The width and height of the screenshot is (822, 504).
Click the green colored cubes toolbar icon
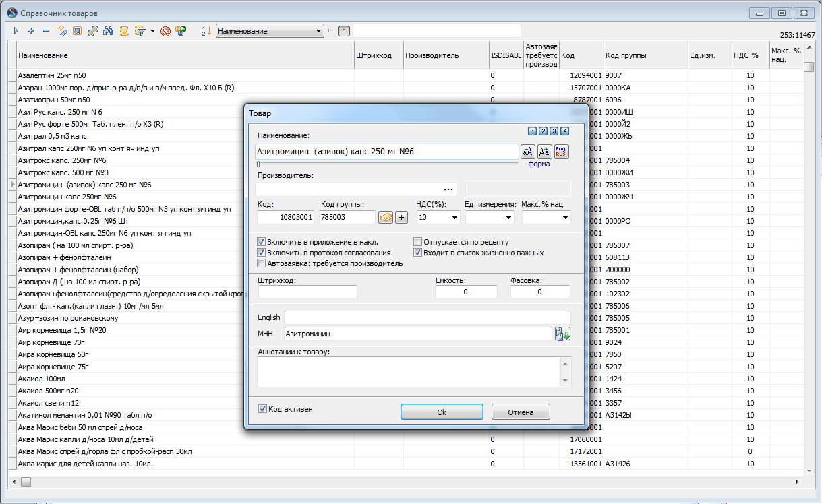181,31
